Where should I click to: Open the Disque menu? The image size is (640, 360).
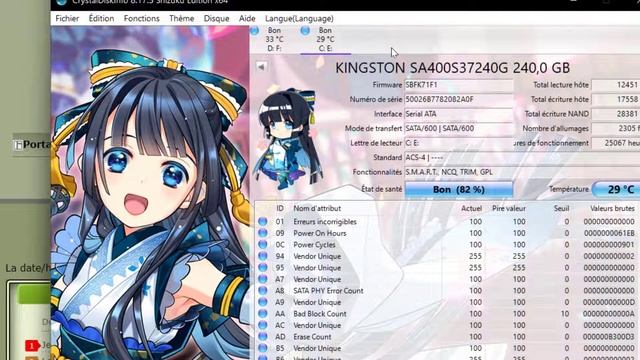[216, 18]
